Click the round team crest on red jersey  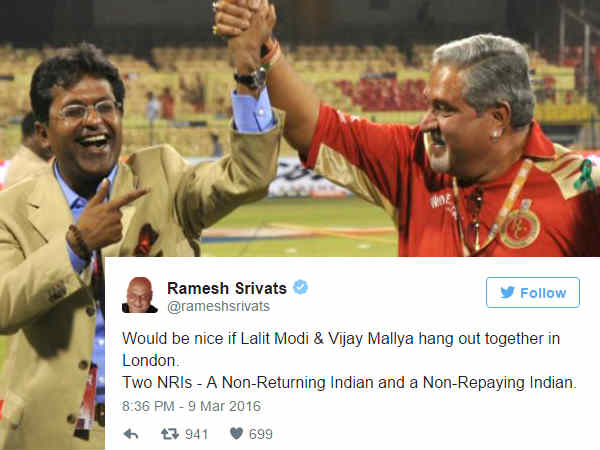(520, 227)
